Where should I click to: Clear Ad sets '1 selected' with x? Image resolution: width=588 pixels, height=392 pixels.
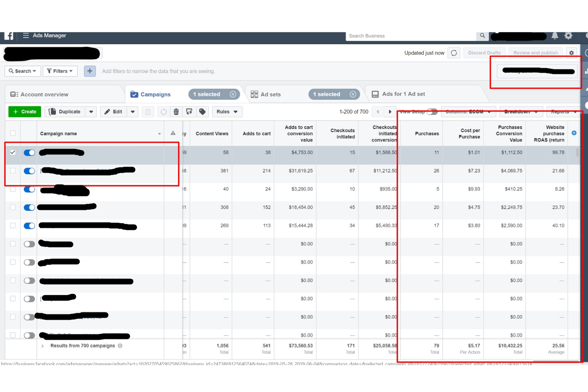click(x=353, y=94)
